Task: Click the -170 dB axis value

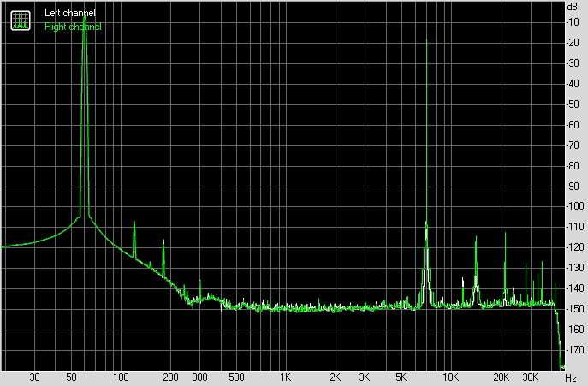Action: click(x=574, y=350)
